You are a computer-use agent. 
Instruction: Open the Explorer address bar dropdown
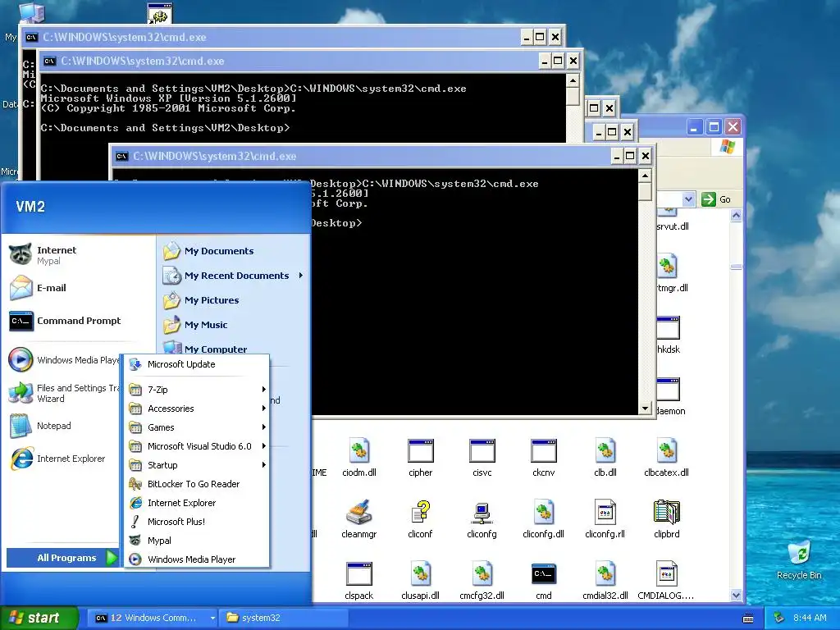click(688, 199)
